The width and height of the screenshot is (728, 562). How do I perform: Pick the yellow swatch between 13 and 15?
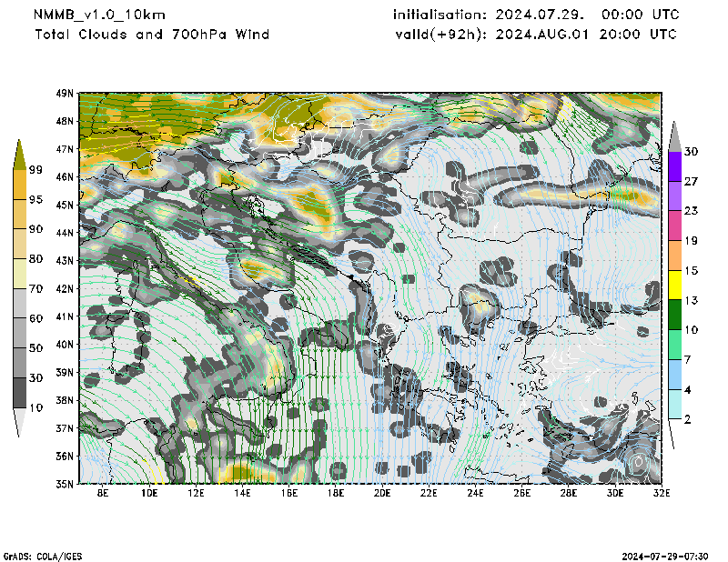673,286
